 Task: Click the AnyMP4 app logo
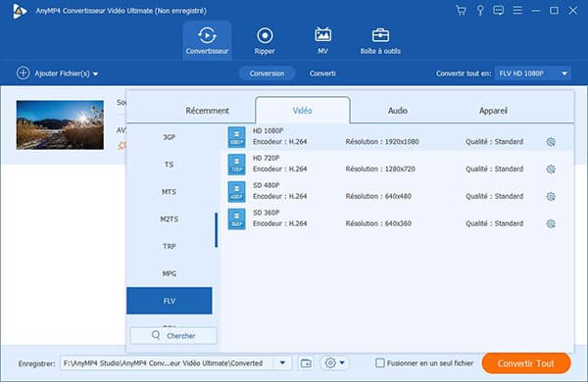click(x=19, y=11)
